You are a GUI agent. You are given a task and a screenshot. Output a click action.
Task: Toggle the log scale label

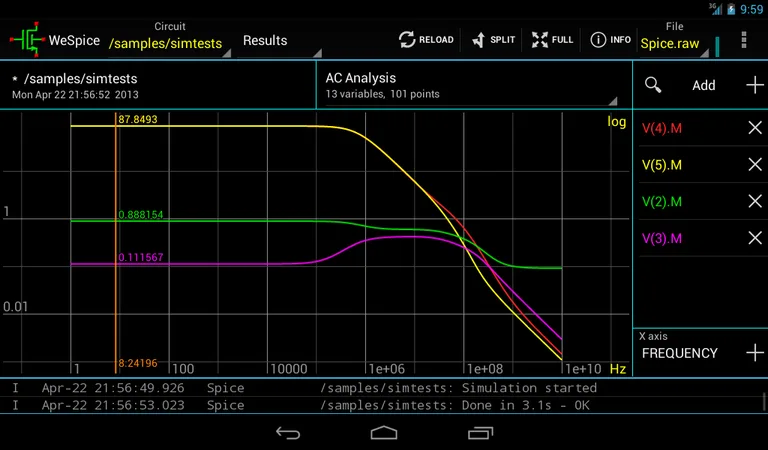[616, 122]
